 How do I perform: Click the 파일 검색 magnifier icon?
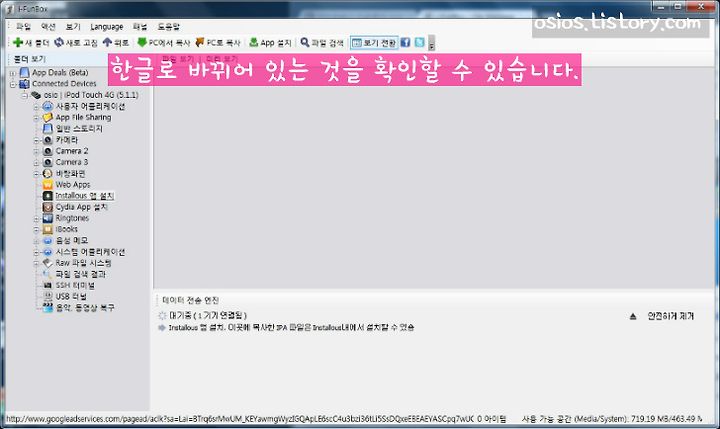point(304,43)
